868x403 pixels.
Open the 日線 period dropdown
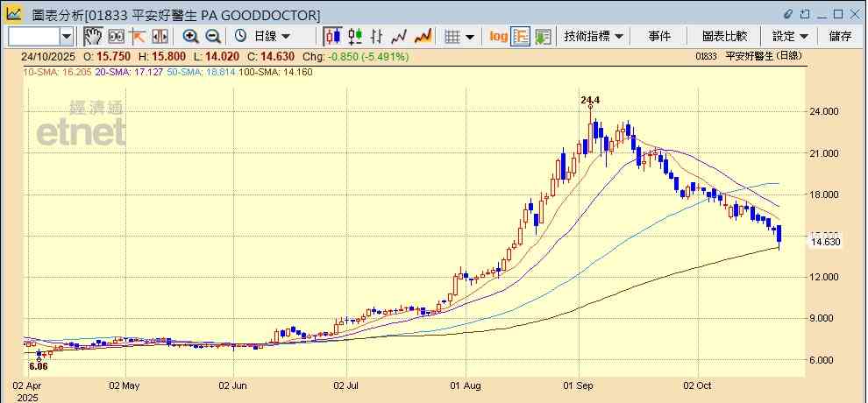272,36
